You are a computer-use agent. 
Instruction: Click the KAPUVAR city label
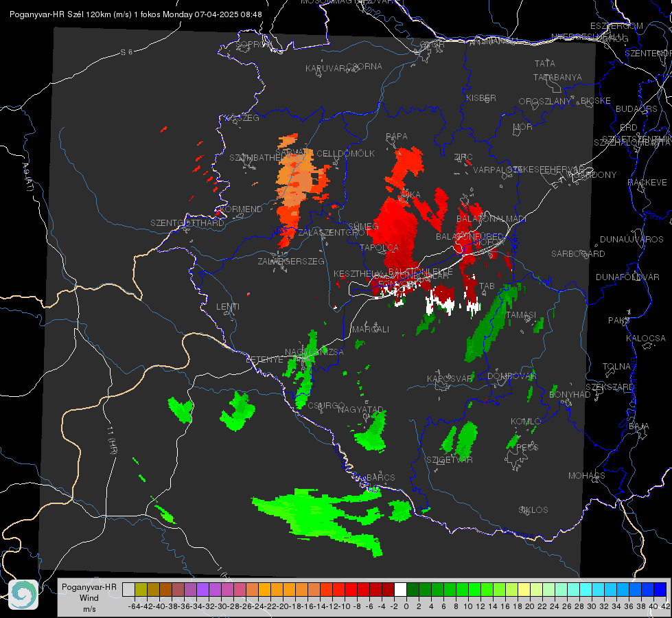[325, 68]
